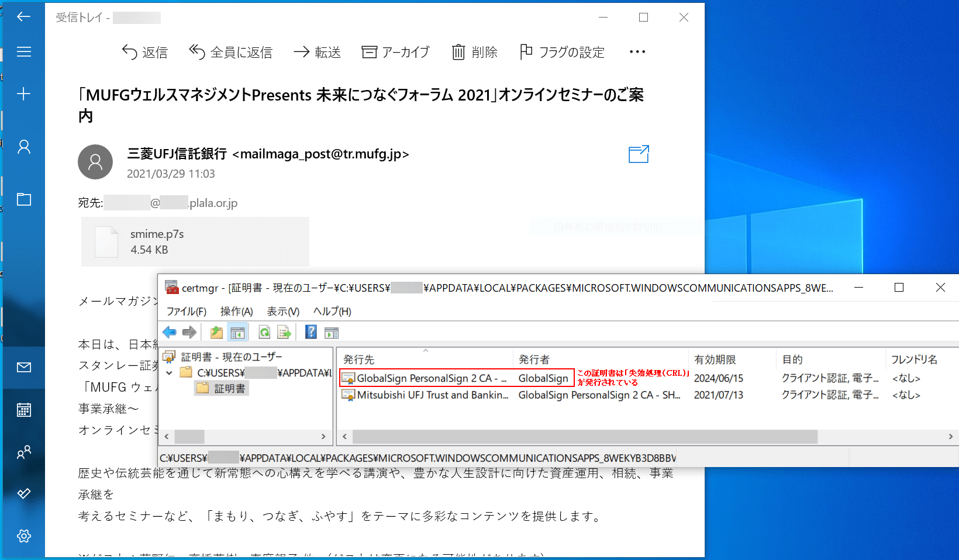Click the export list icon in certmgr
The image size is (959, 560).
pos(284,333)
